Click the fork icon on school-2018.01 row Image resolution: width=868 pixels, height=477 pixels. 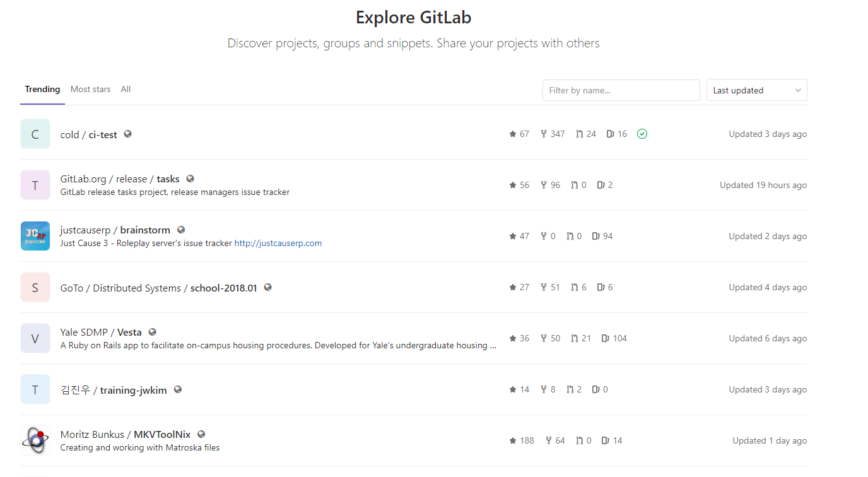pyautogui.click(x=544, y=287)
